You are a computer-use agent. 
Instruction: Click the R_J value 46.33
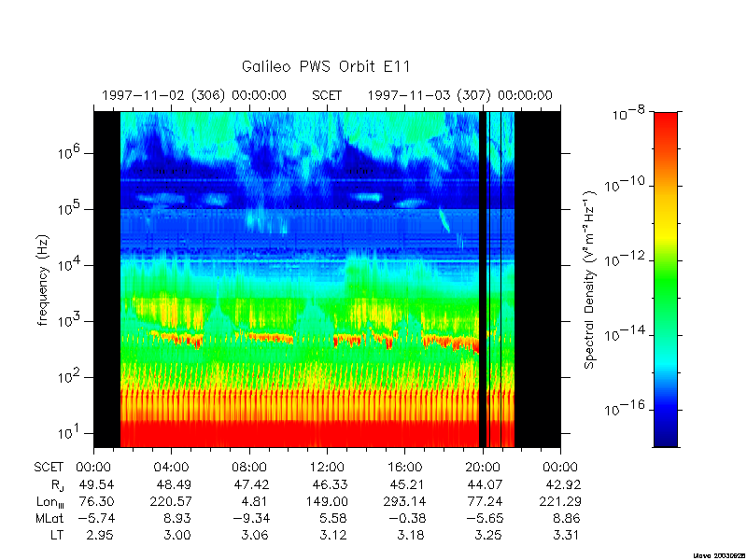330,484
